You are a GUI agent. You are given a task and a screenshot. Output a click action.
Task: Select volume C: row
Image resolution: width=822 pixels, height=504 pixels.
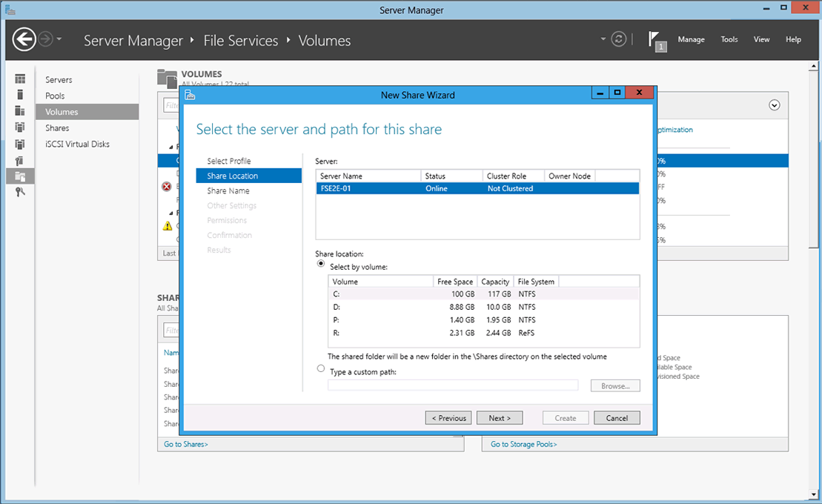click(483, 294)
